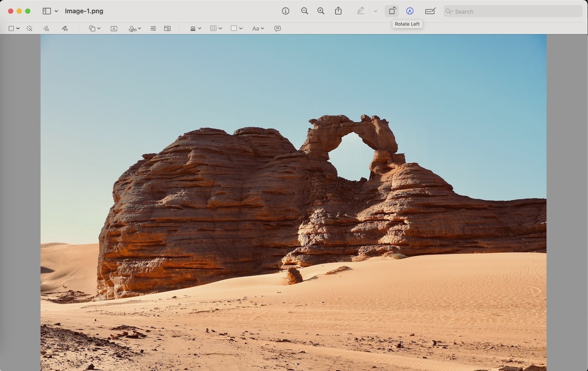Open the Fill Color picker
The height and width of the screenshot is (371, 588).
(x=236, y=29)
